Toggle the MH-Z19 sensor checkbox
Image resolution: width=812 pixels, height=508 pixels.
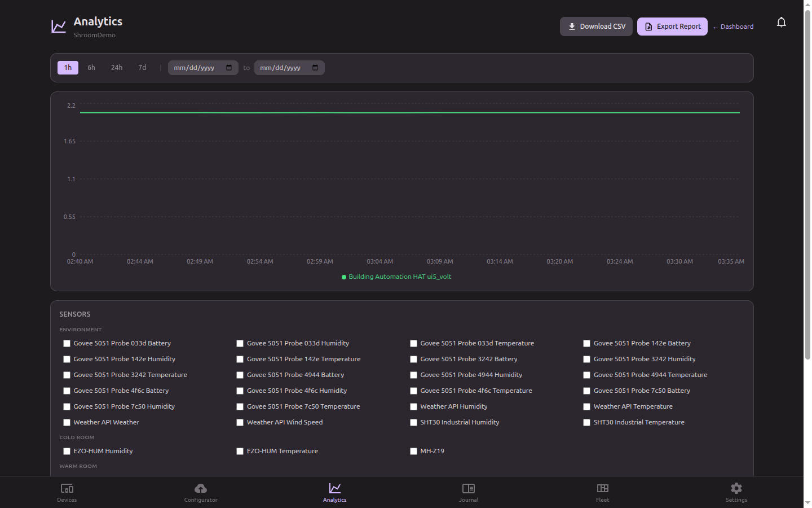[413, 451]
